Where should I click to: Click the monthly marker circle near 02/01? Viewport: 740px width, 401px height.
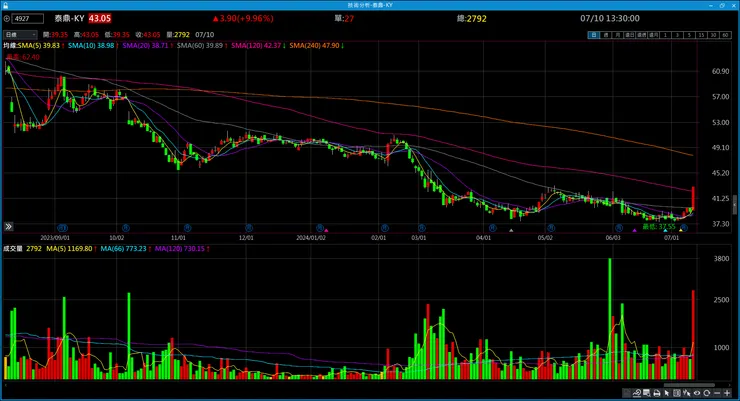point(385,228)
